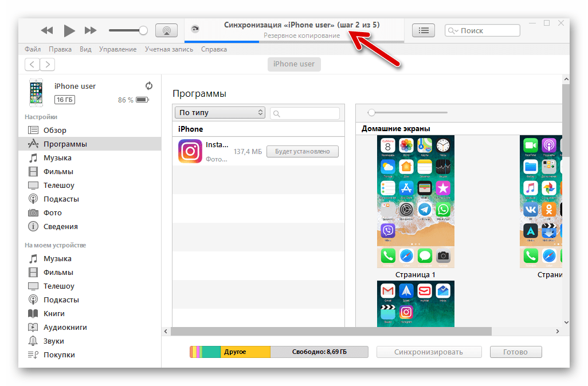The image size is (588, 386).
Task: Select the Страница 1 home screen thumbnail
Action: tap(415, 202)
